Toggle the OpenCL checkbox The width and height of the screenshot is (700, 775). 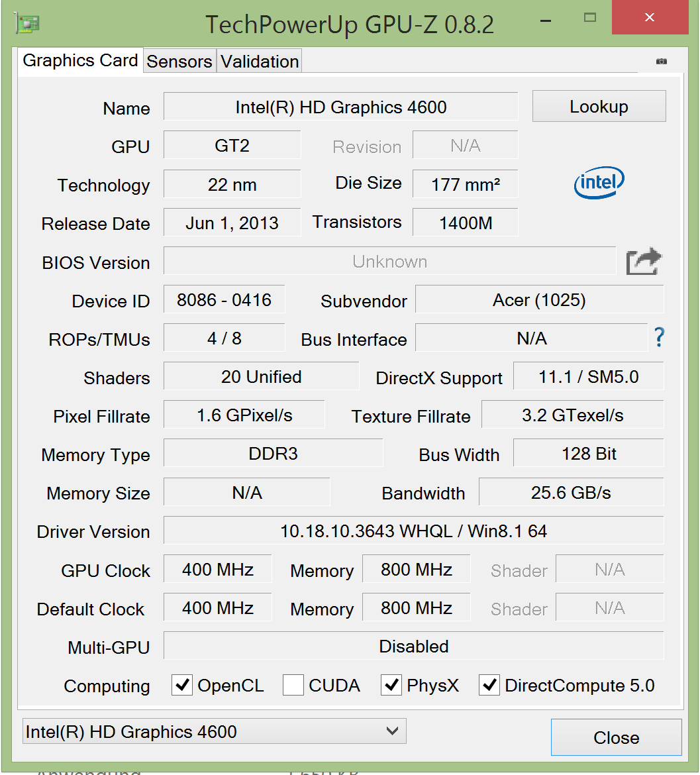click(182, 686)
